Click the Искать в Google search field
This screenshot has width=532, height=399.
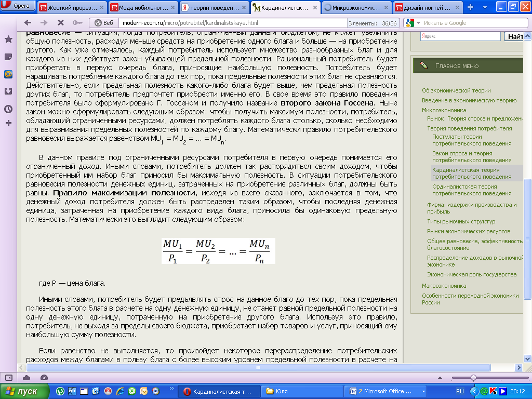point(474,23)
